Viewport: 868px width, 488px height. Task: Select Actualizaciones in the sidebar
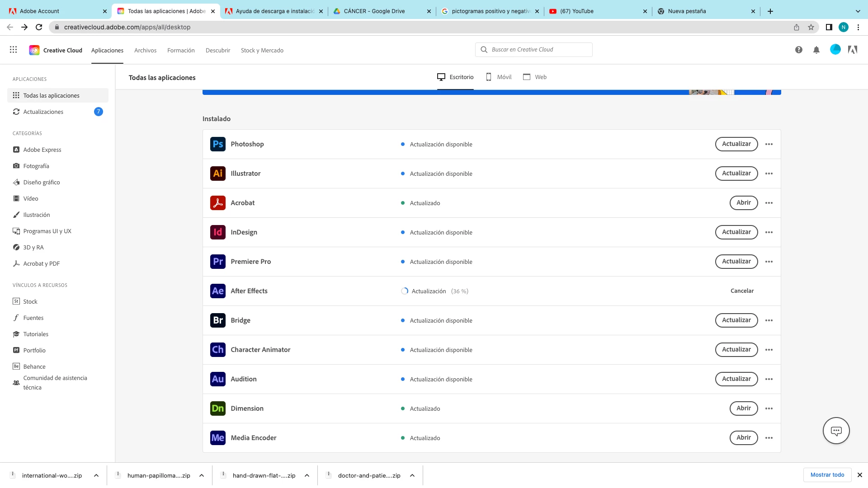(43, 112)
